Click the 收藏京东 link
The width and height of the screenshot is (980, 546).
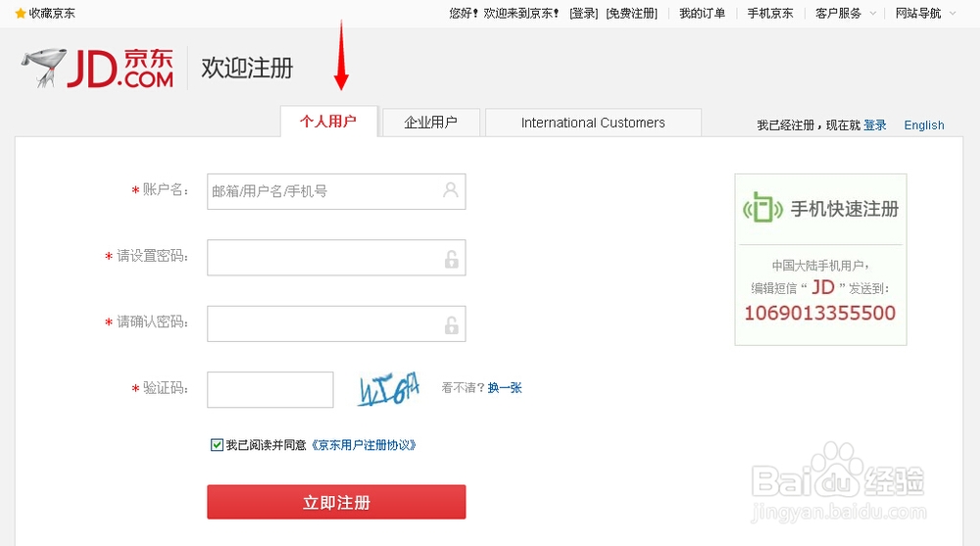52,13
